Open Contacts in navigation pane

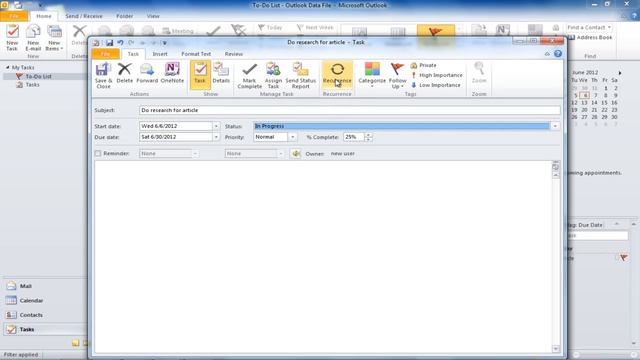click(44, 315)
